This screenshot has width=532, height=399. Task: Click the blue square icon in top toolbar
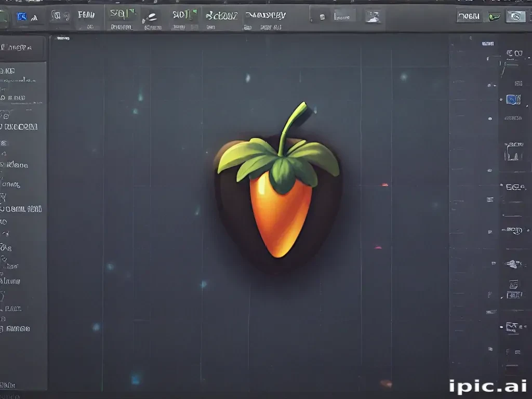[x=22, y=16]
